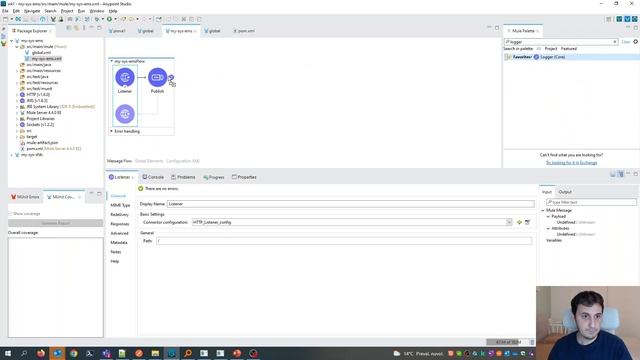Open Chrome from the taskbar

coord(73,353)
